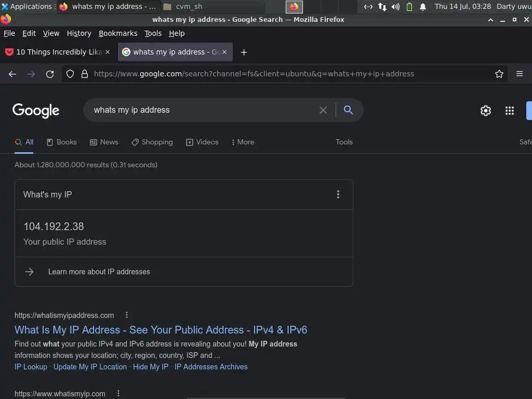Open the network connection tray icon
This screenshot has height=399, width=532.
click(x=382, y=6)
